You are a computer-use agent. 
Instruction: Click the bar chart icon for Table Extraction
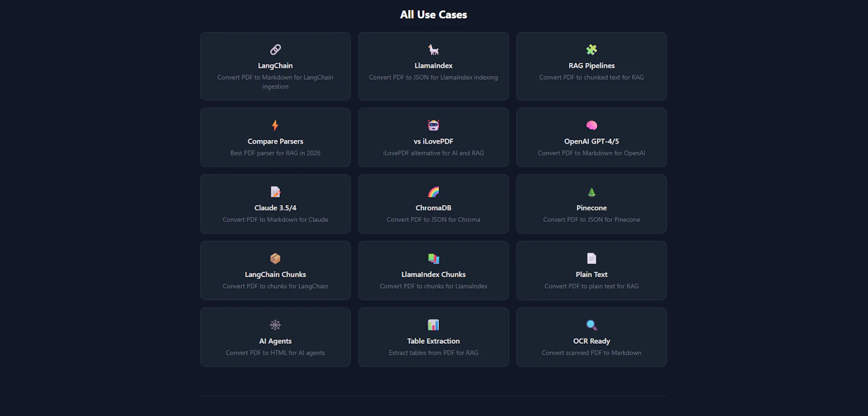click(x=433, y=325)
